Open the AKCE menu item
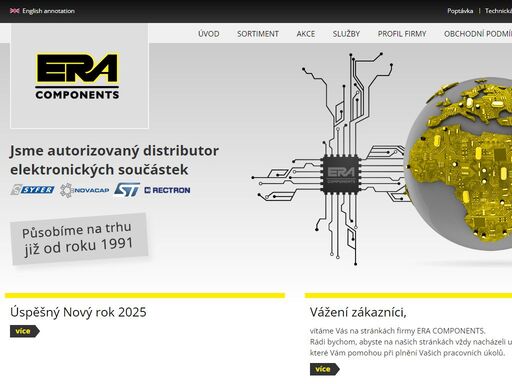This screenshot has height=384, width=512. [x=306, y=34]
